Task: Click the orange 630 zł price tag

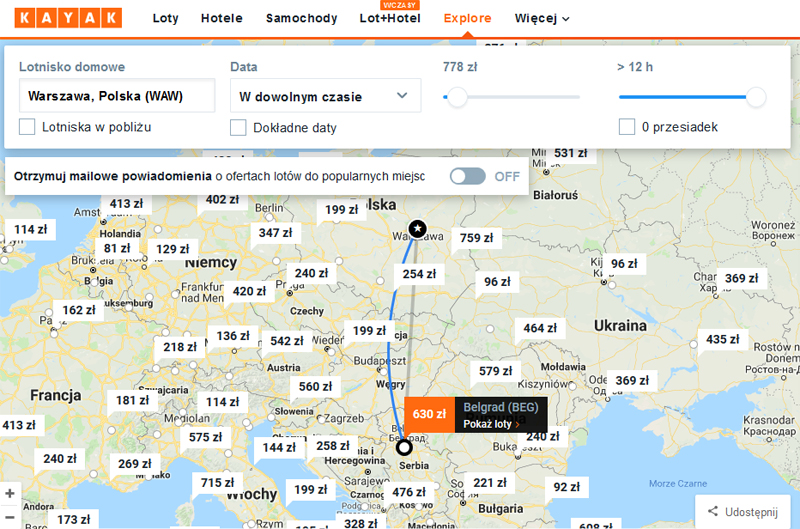Action: [430, 414]
